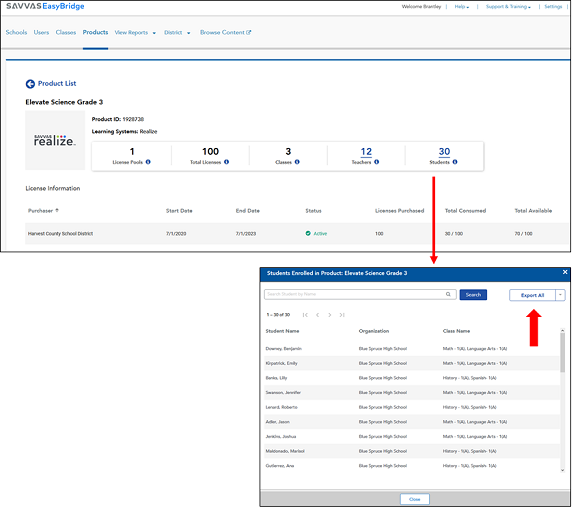Select the Banks, Lilly student row
This screenshot has height=508, width=580.
(411, 378)
